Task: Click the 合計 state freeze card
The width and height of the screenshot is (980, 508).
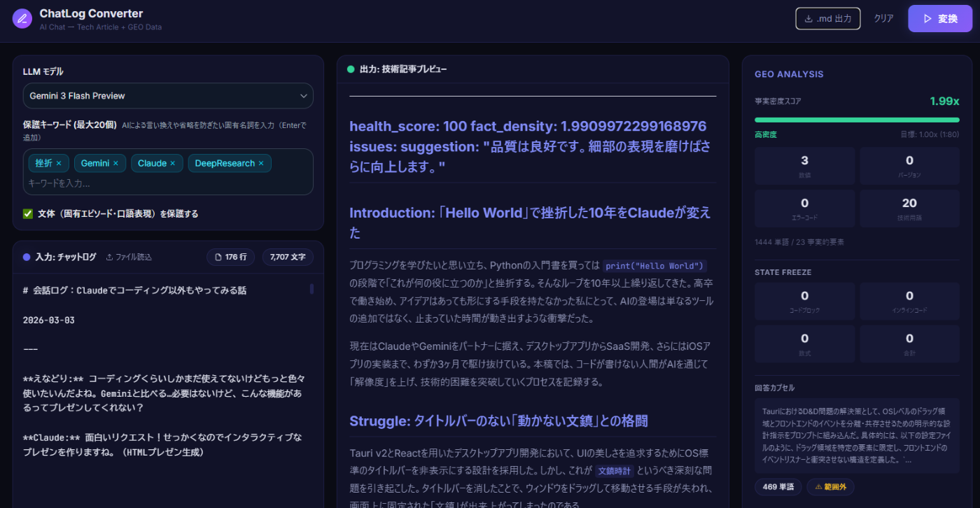Action: [909, 344]
